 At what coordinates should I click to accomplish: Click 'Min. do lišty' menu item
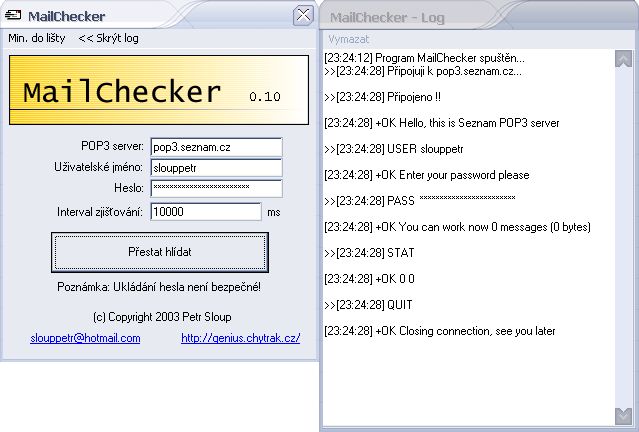37,38
